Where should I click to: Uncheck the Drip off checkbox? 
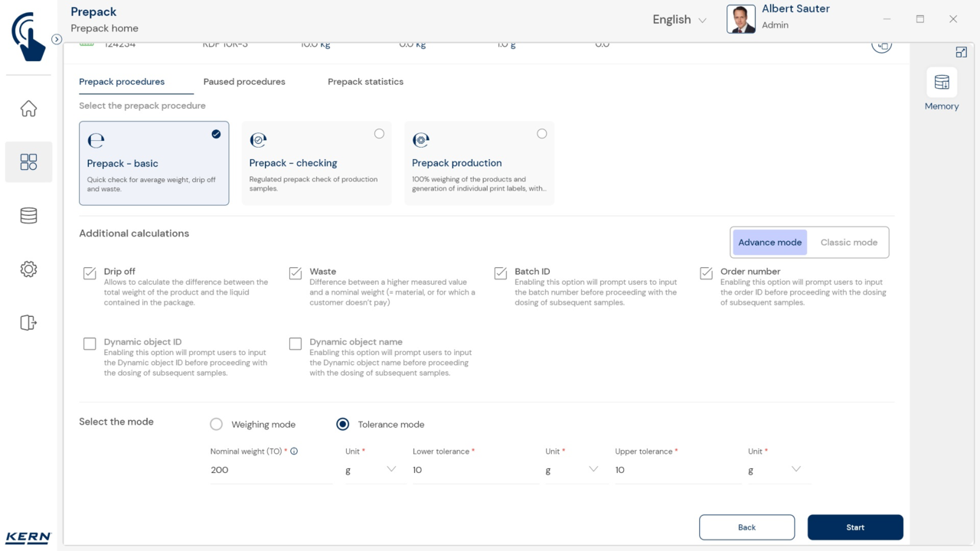pyautogui.click(x=90, y=273)
